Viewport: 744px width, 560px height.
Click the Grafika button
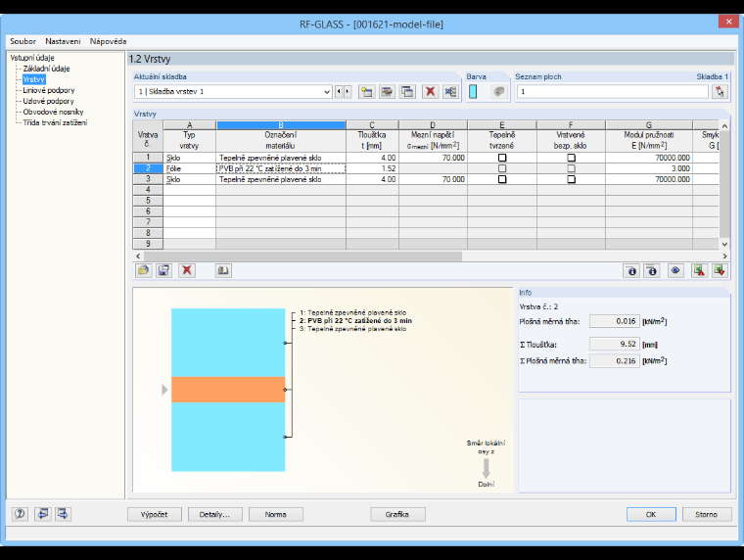click(x=397, y=514)
